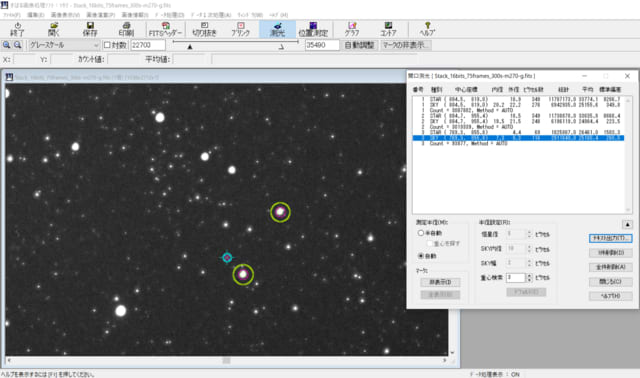The width and height of the screenshot is (640, 378).
Task: Select the 切り抜き crop tool
Action: (x=204, y=29)
